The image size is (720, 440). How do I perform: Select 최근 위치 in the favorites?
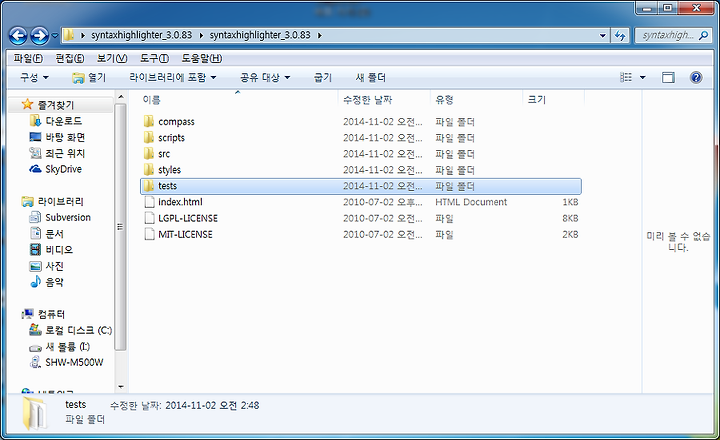[x=65, y=153]
